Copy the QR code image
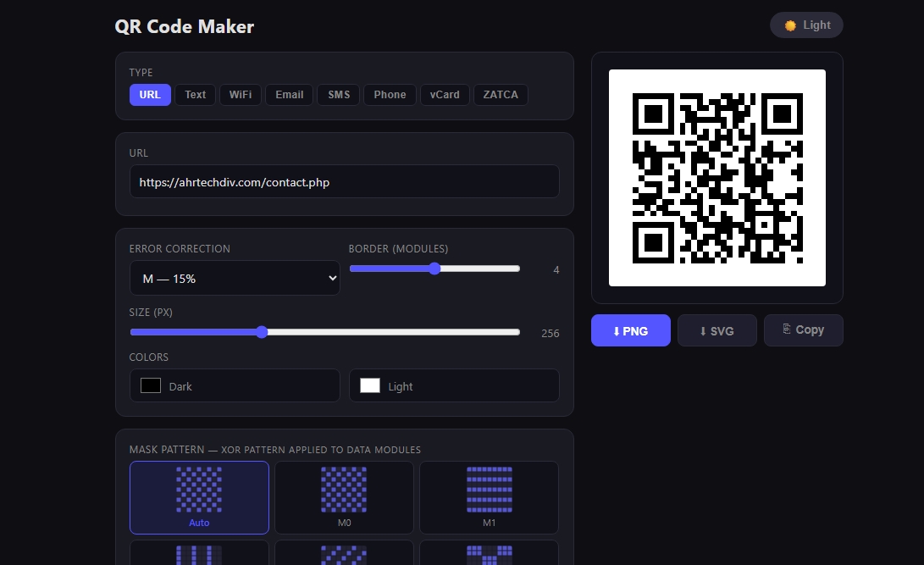 (x=803, y=330)
